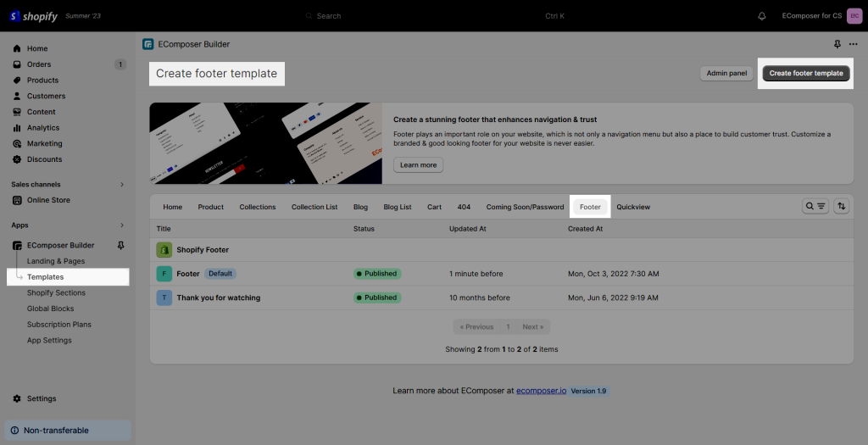Click the Shopify logo

(33, 16)
